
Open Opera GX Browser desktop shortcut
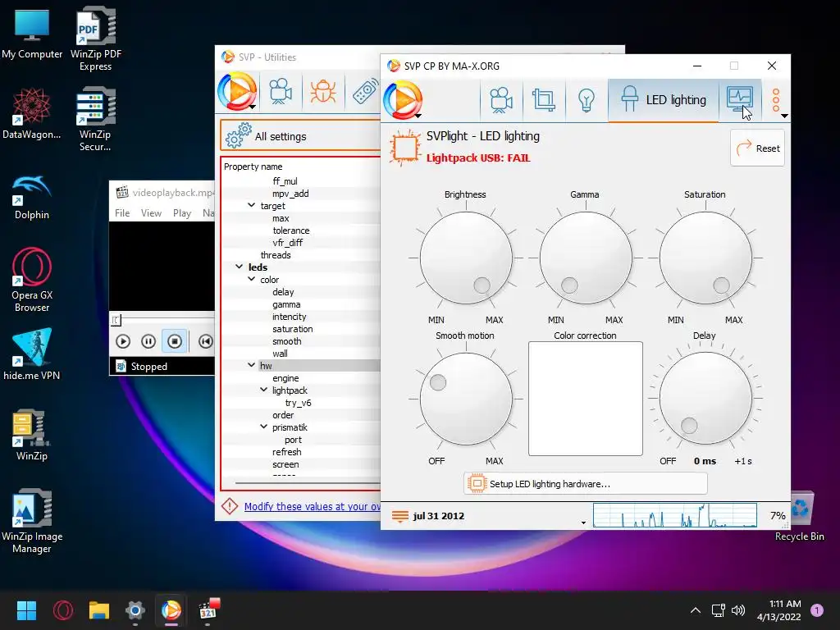coord(32,280)
